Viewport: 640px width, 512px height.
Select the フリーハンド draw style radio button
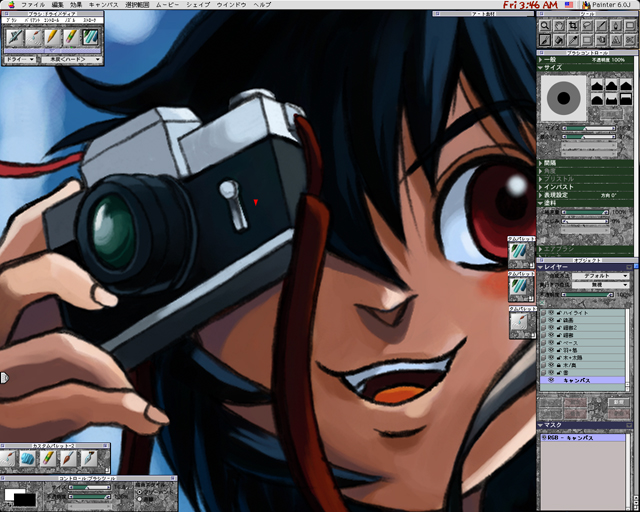tap(140, 492)
